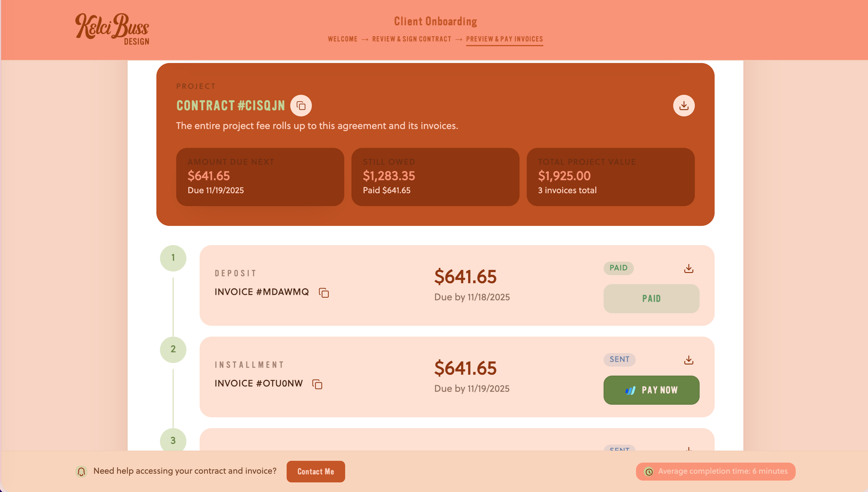This screenshot has width=868, height=492.
Task: Click the SENT badge on installment invoice
Action: click(619, 359)
